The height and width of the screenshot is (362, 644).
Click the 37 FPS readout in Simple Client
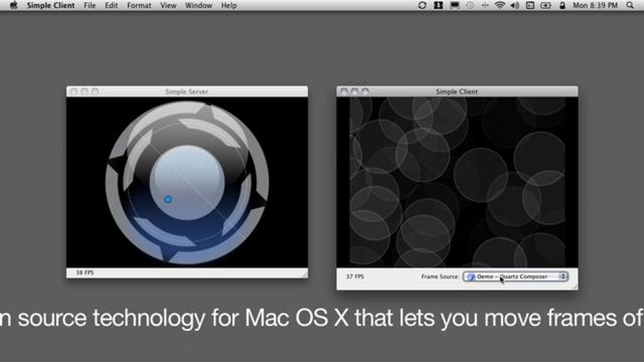tap(355, 276)
